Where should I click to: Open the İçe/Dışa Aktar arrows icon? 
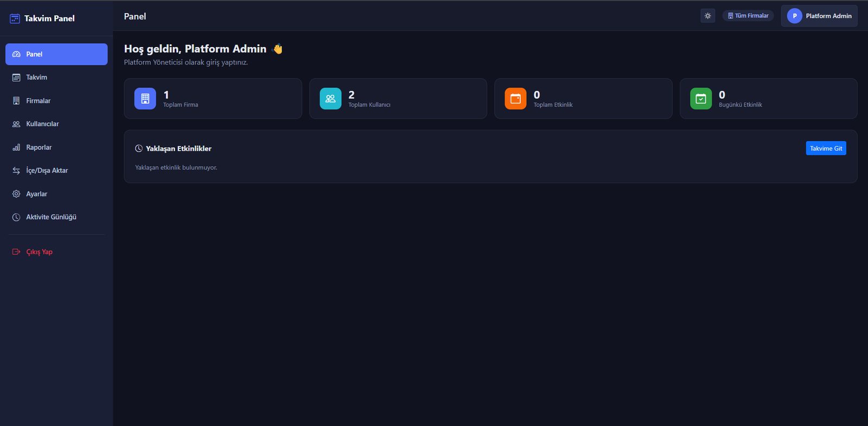tap(16, 170)
